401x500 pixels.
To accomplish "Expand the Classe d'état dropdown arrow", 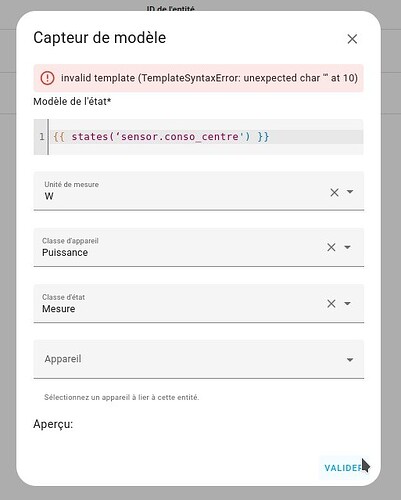I will [347, 303].
